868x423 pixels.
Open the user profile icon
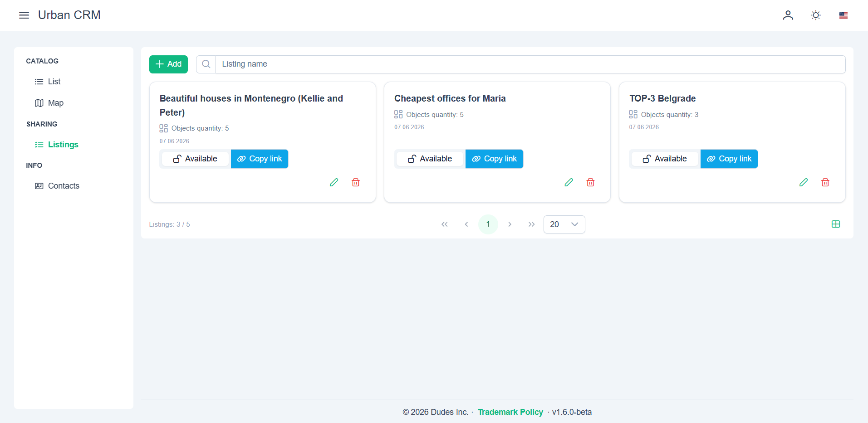click(788, 15)
